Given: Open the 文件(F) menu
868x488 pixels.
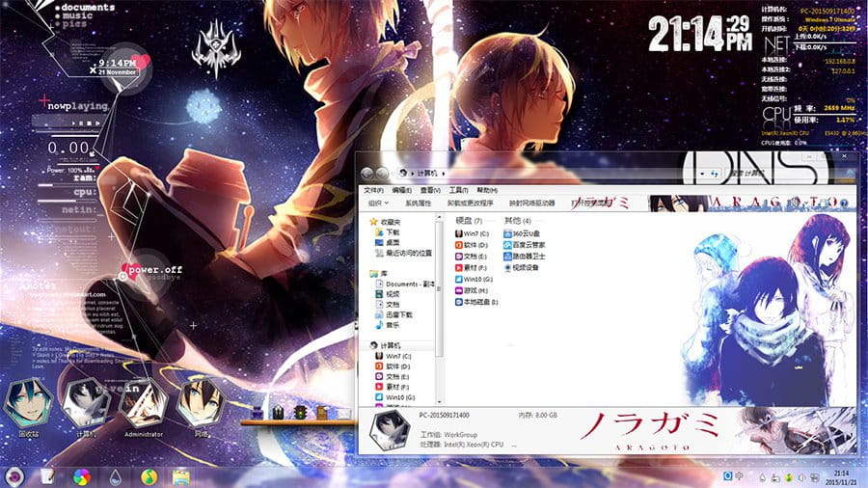Looking at the screenshot, I should point(373,190).
